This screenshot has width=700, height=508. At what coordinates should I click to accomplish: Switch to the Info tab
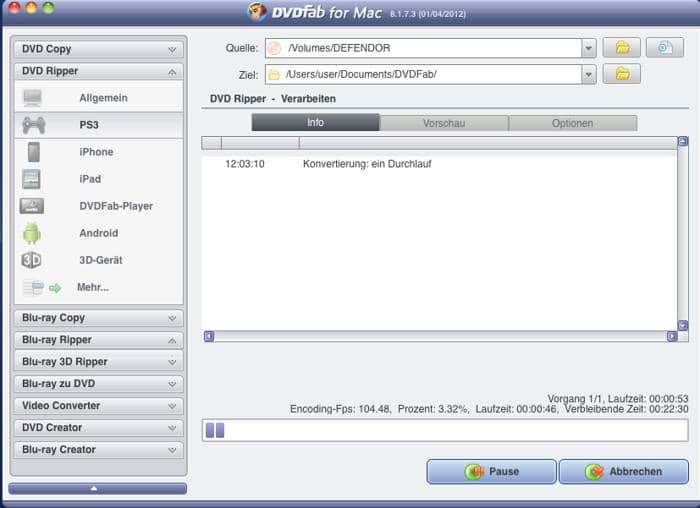pos(316,123)
